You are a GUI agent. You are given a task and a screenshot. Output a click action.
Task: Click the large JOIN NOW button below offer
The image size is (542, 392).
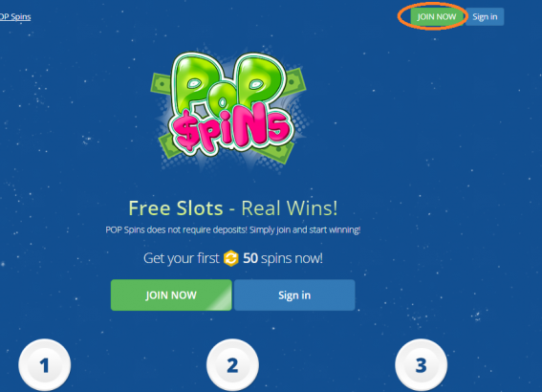coord(171,294)
